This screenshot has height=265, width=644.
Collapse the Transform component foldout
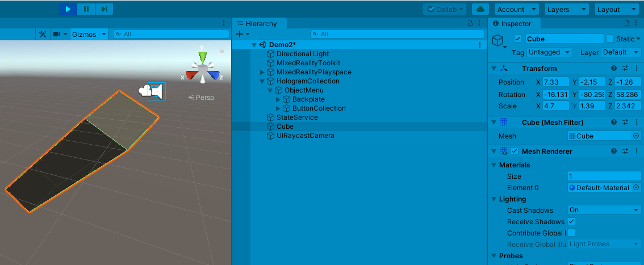494,69
